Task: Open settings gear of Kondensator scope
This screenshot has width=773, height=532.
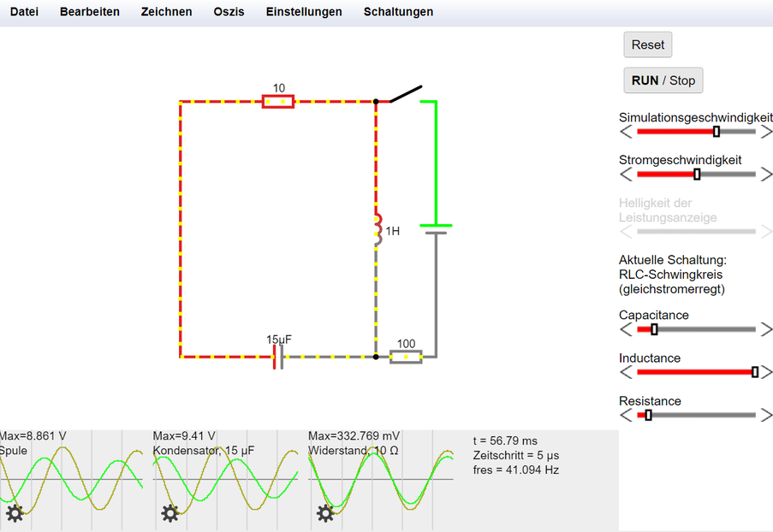Action: pyautogui.click(x=170, y=513)
